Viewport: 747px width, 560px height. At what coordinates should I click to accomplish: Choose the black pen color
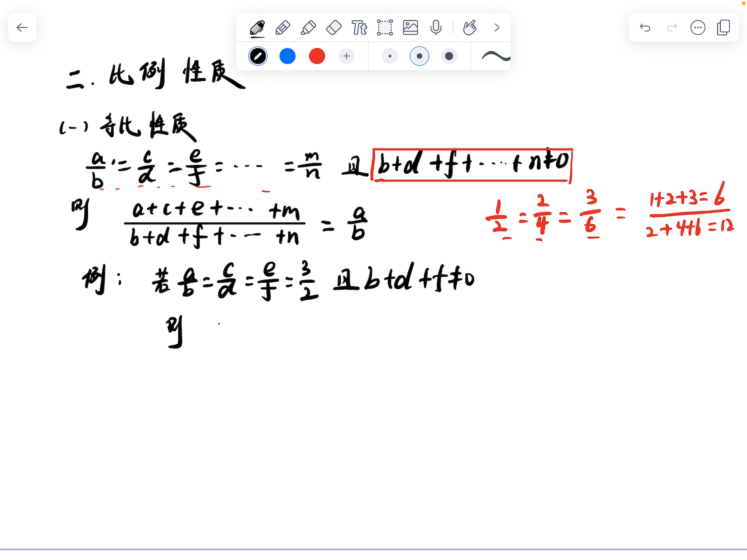258,56
